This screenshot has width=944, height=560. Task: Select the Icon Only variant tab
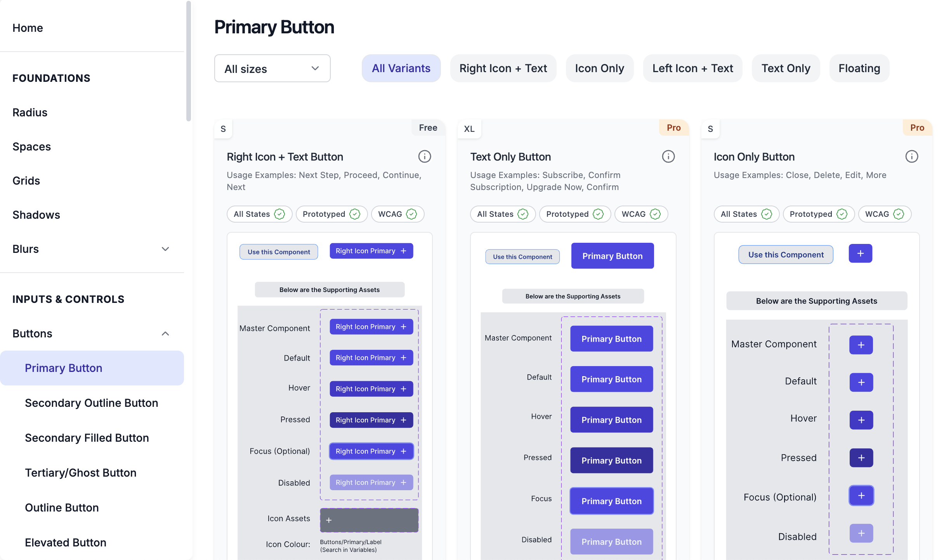599,68
